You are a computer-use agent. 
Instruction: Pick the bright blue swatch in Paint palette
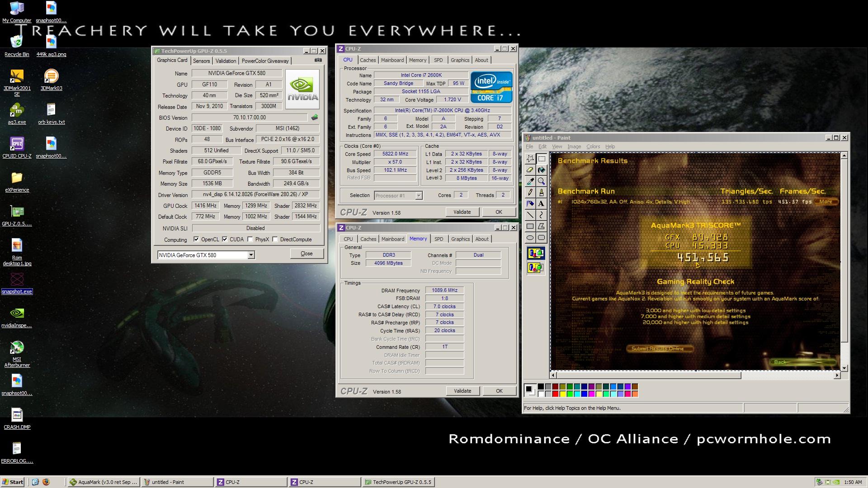click(585, 394)
